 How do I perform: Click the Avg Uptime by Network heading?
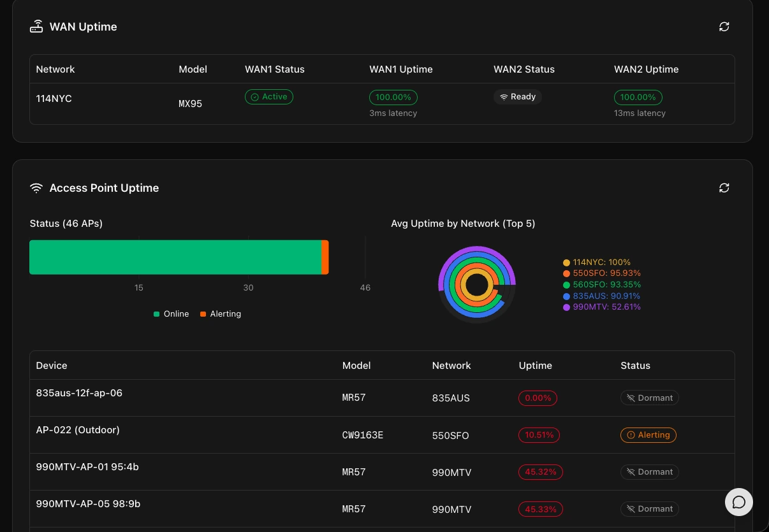point(463,224)
